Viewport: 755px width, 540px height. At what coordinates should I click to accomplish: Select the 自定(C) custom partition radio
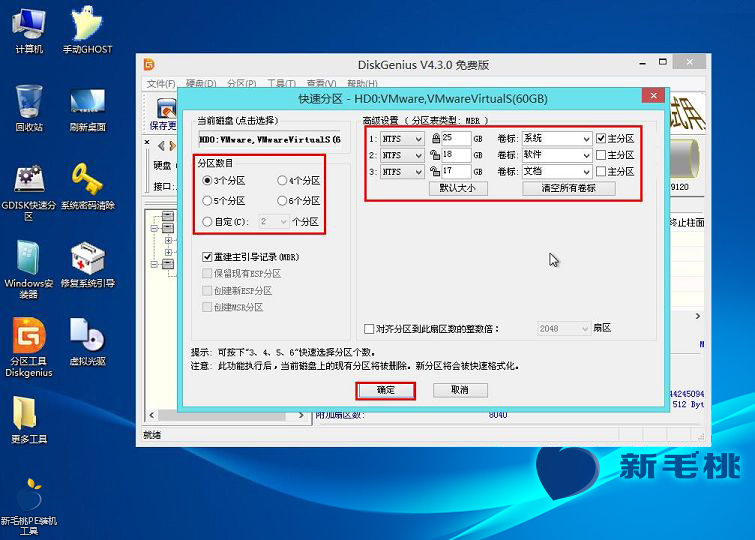click(207, 222)
